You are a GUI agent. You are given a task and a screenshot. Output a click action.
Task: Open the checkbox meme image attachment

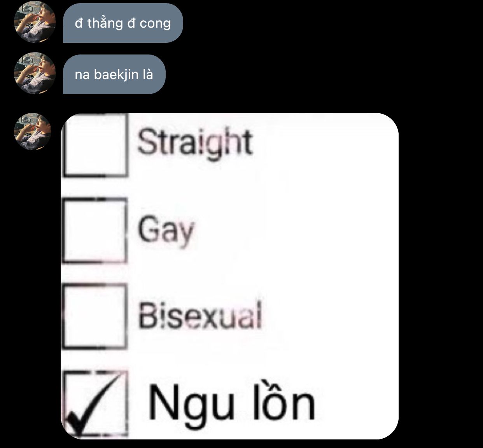click(x=230, y=276)
